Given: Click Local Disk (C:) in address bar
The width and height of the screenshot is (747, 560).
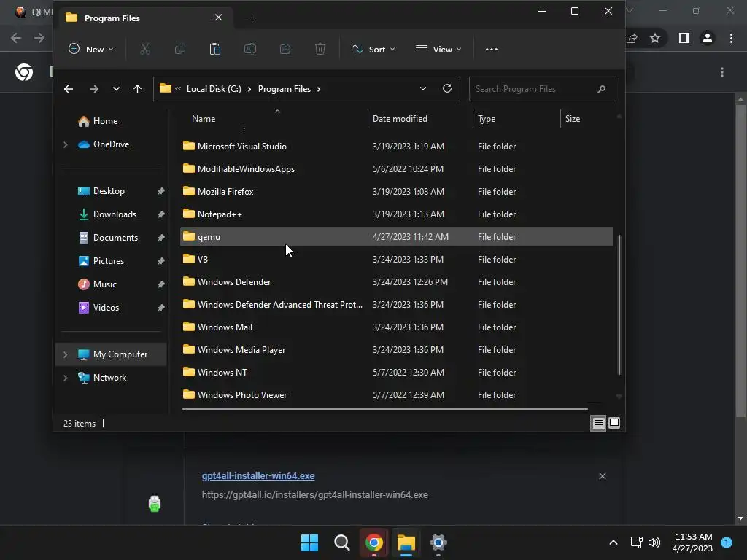Looking at the screenshot, I should click(x=214, y=89).
